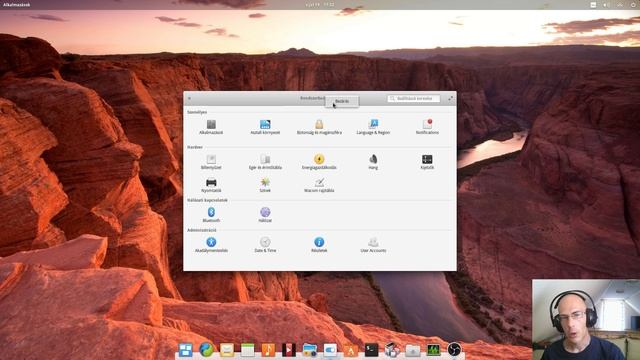
Task: Maximize the settings window with the arrows button
Action: pos(450,98)
